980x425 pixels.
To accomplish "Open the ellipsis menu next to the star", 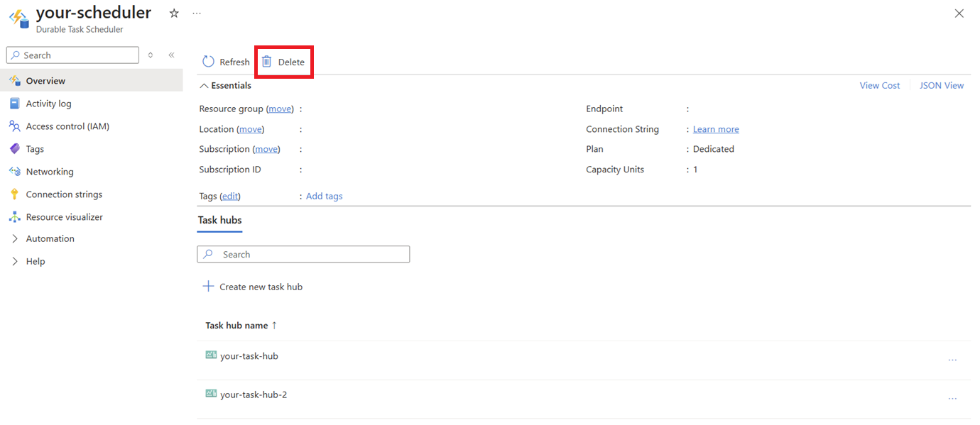I will pyautogui.click(x=197, y=13).
